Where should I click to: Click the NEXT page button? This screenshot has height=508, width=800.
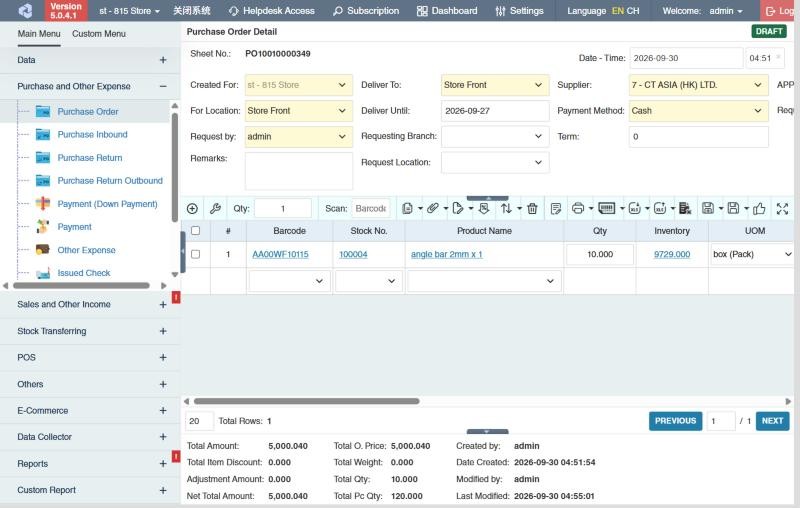click(x=772, y=421)
